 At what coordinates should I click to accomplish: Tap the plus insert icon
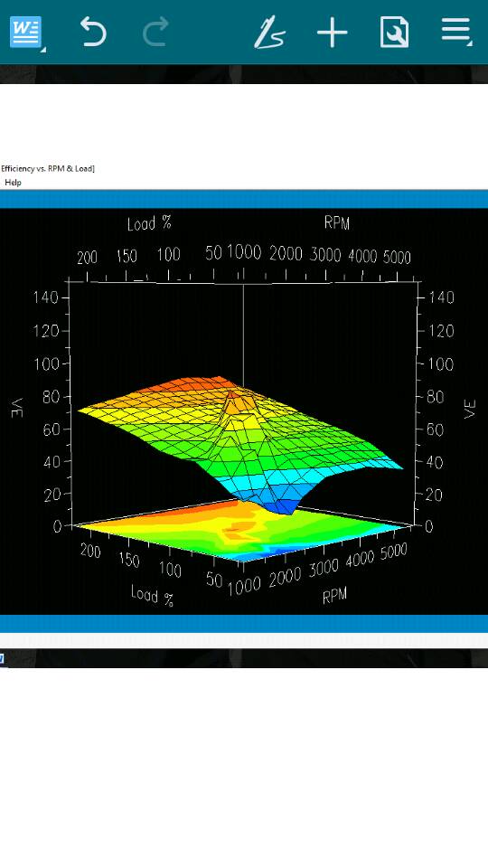click(x=332, y=33)
